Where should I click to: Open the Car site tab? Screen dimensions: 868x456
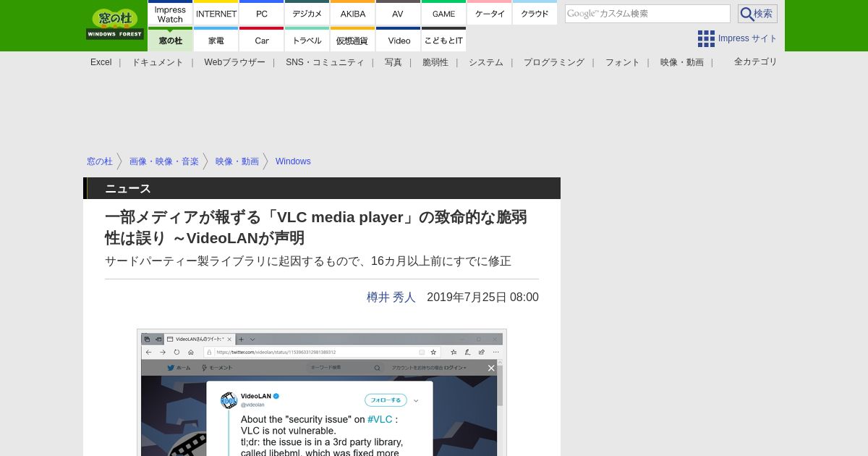click(x=262, y=40)
